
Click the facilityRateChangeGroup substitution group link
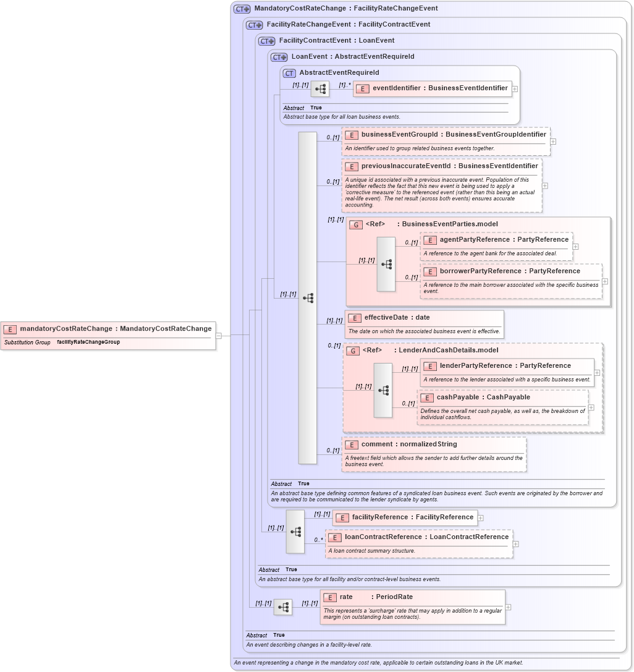coord(87,342)
